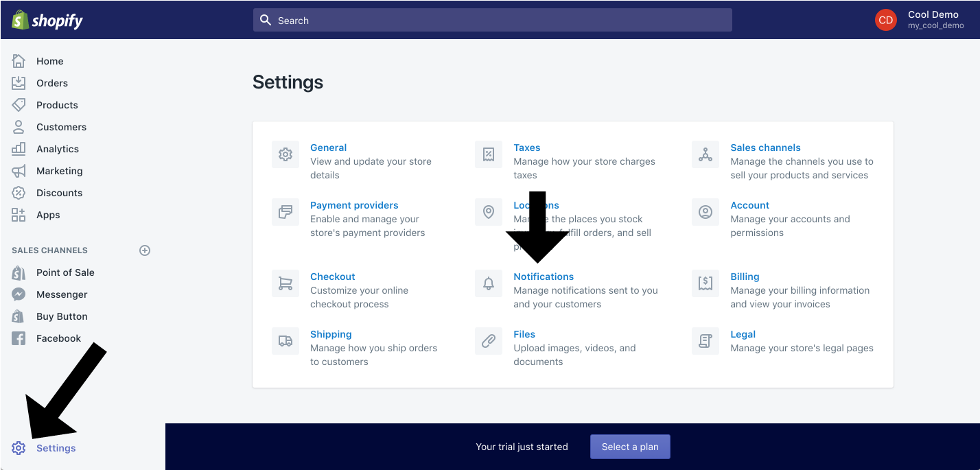
Task: Open the Point of Sale channel
Action: pos(65,272)
